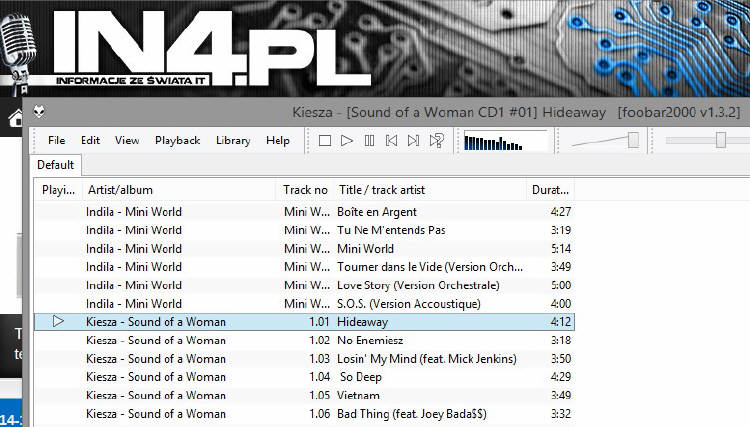Select S.O.S. (Version Accoustique) track
This screenshot has height=427, width=750.
coord(304,304)
